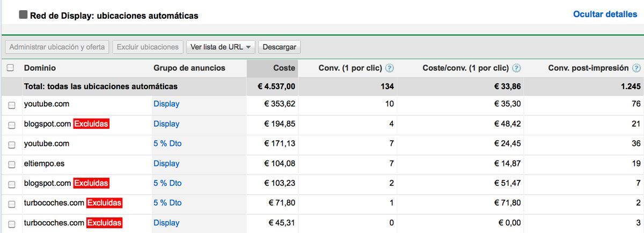Screen dimensions: 644x233
Task: Open Display ad group link for eltiempo.es
Action: 166,163
